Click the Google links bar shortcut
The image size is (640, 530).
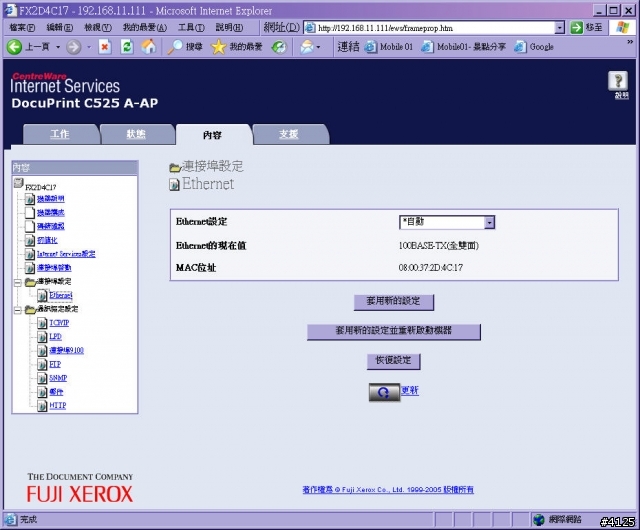pyautogui.click(x=534, y=47)
